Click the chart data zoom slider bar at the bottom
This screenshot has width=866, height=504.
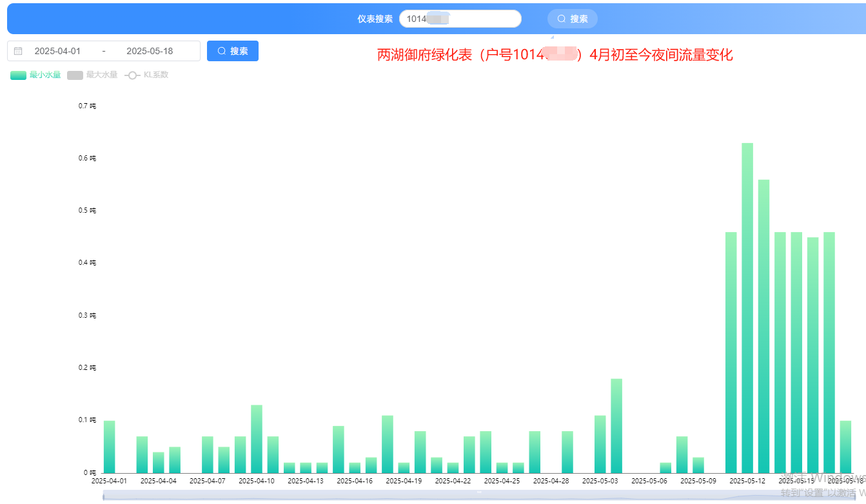pos(479,495)
